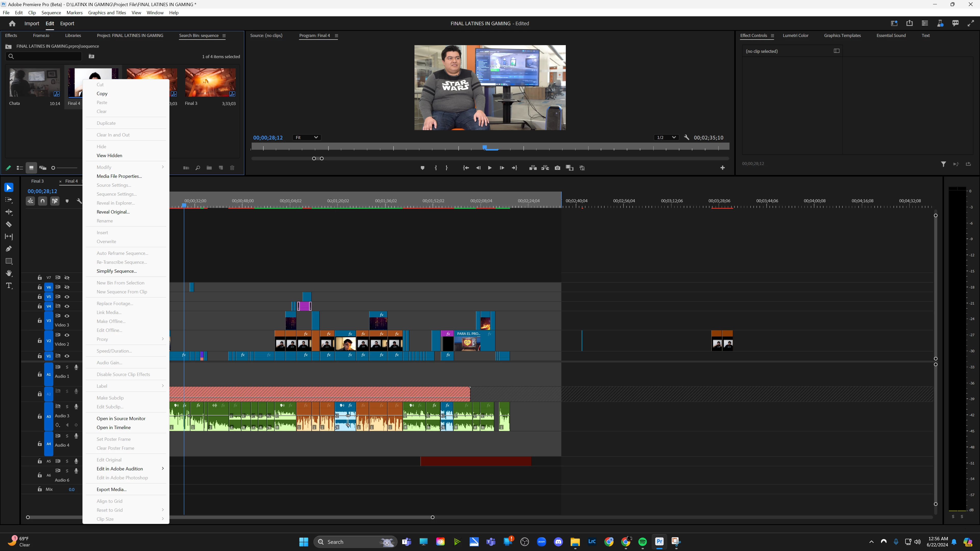This screenshot has height=551, width=980.
Task: Click the Add Marker button in Program monitor
Action: (x=422, y=168)
